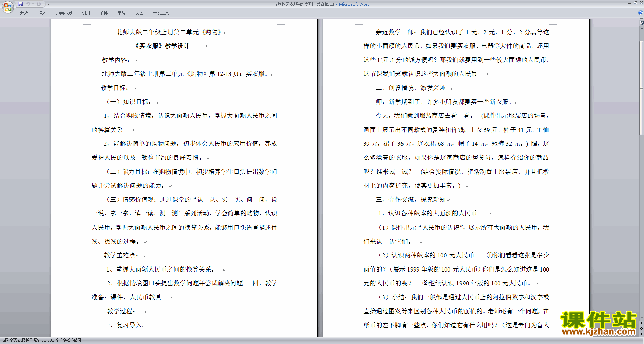Click the line 三、合作交流，探究新知

click(x=411, y=200)
